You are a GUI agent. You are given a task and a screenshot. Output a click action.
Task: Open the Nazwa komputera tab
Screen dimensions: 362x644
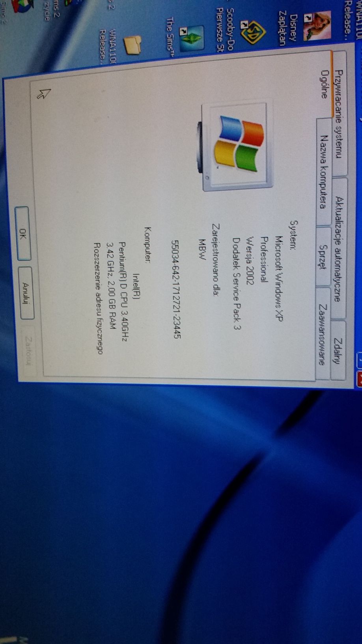pyautogui.click(x=324, y=172)
